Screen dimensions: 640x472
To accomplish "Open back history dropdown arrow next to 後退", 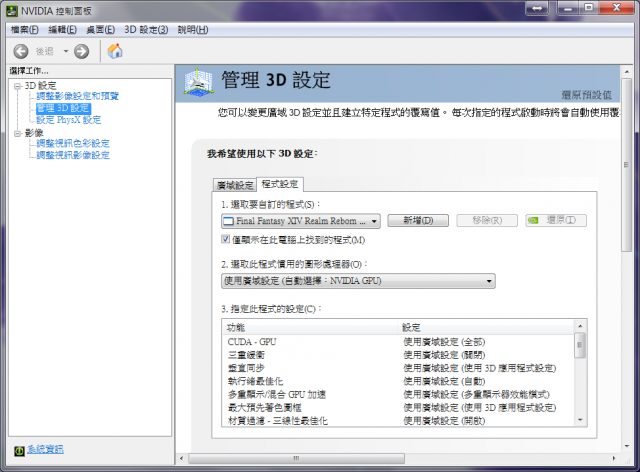I will point(65,51).
